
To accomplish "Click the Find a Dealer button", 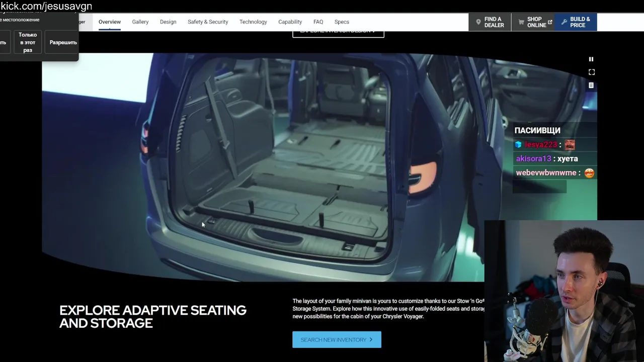I will point(490,22).
